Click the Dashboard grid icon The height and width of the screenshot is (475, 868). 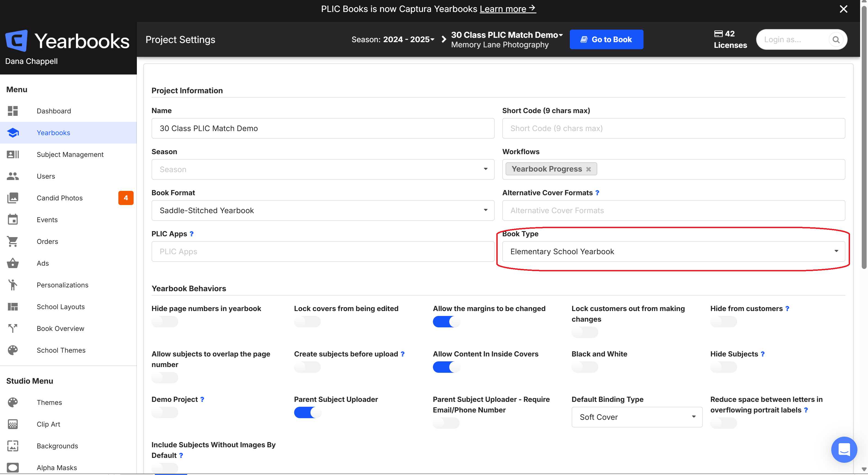[13, 111]
